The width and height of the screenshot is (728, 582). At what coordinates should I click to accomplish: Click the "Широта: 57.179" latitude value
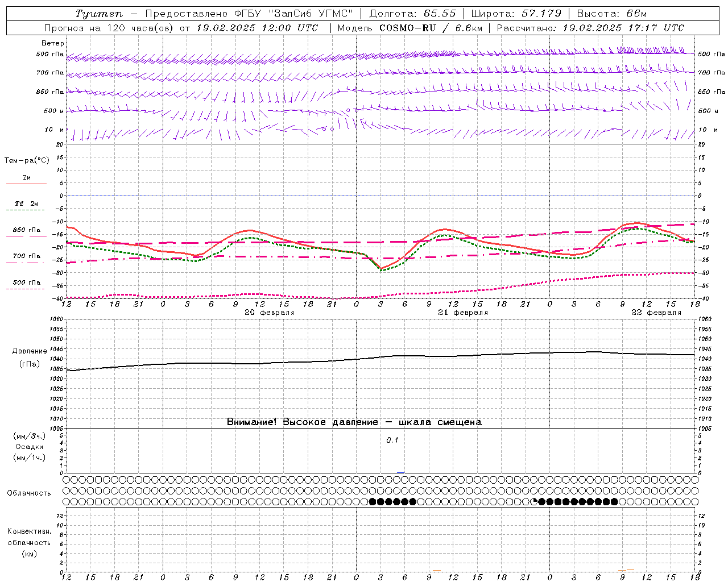[516, 14]
